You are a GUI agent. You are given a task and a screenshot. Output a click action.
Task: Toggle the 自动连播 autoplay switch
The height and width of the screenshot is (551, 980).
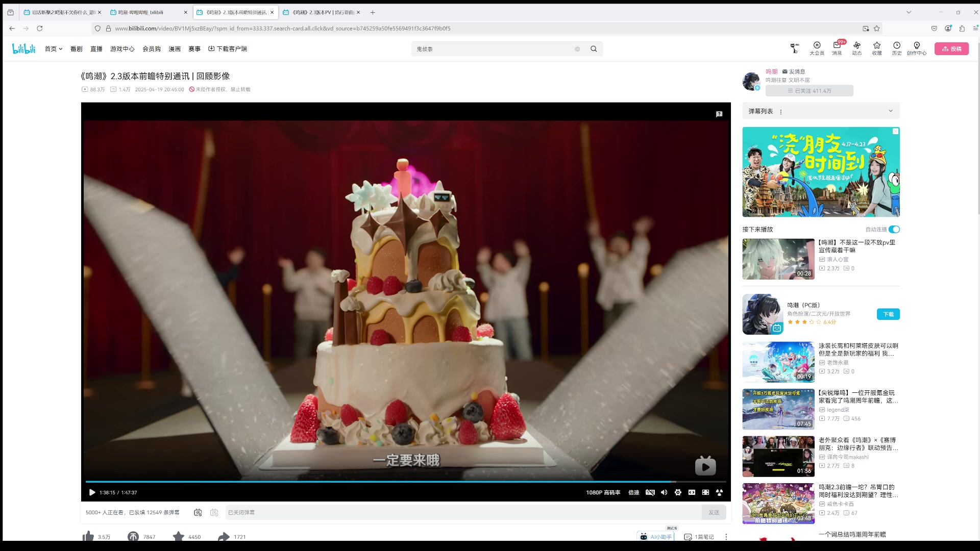[x=894, y=230]
